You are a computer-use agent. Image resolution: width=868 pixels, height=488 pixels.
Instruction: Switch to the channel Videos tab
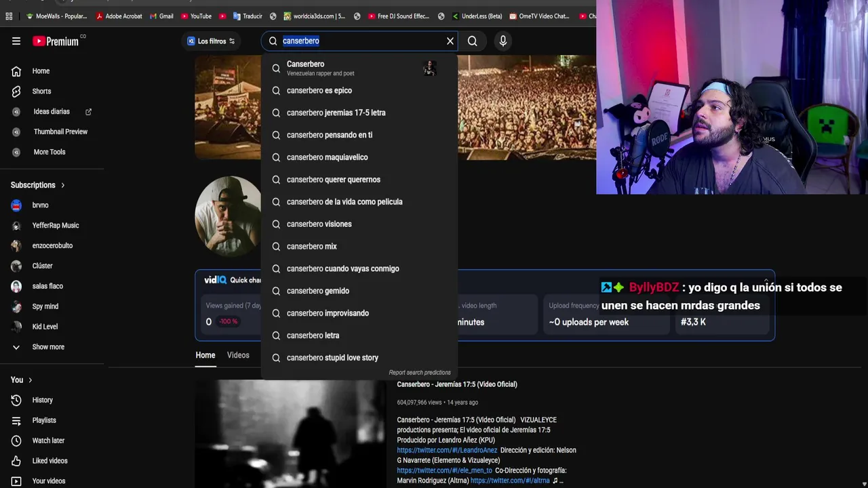[x=238, y=355]
